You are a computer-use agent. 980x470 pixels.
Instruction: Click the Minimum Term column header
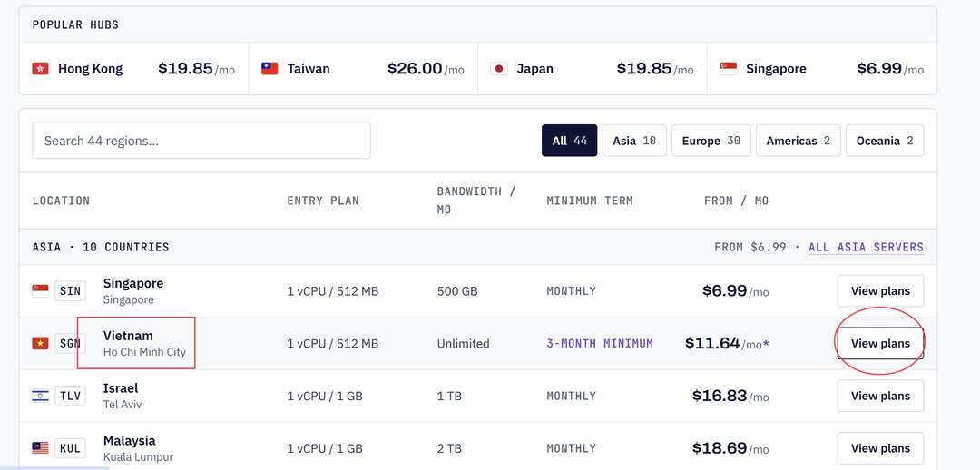pos(590,201)
